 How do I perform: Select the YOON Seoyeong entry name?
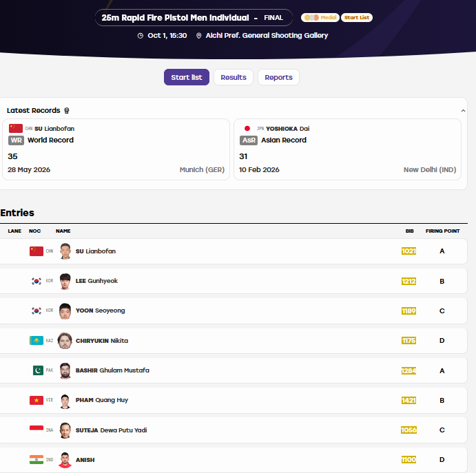100,311
